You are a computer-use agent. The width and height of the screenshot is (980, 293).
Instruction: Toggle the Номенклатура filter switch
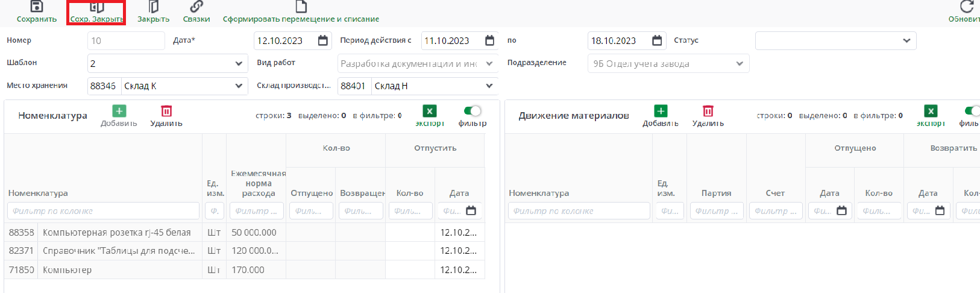pyautogui.click(x=473, y=111)
